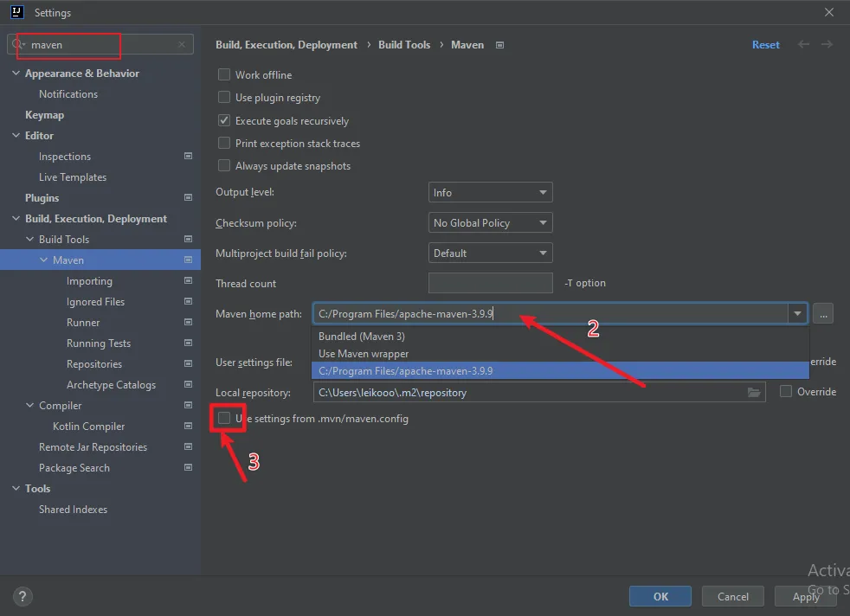Clear the maven search field text
The width and height of the screenshot is (850, 616).
[x=182, y=45]
